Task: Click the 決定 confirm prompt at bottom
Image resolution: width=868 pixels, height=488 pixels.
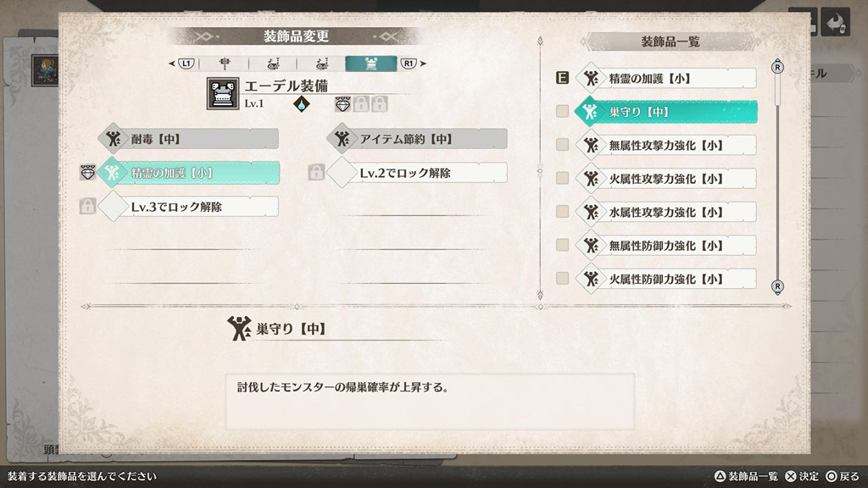Action: (x=802, y=476)
